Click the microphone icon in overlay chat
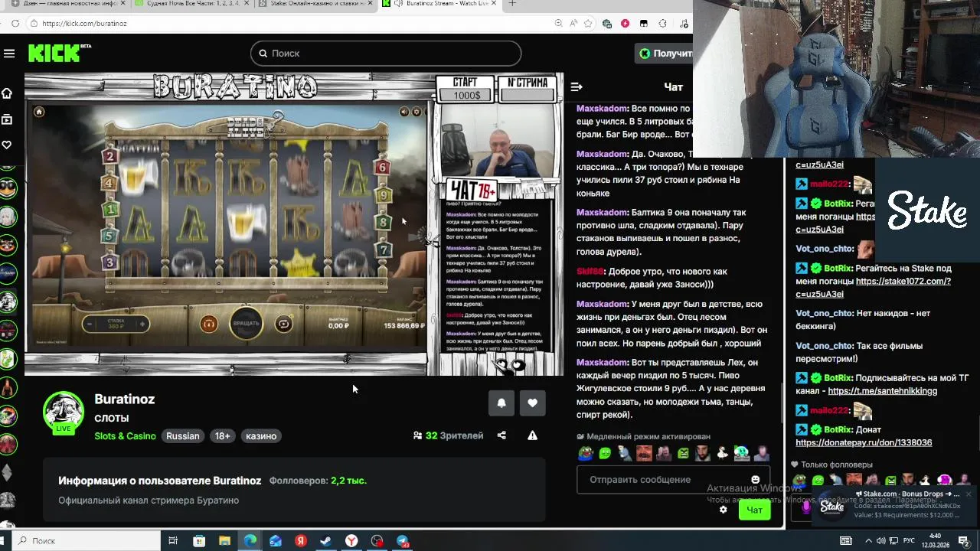980x551 pixels. 805,507
